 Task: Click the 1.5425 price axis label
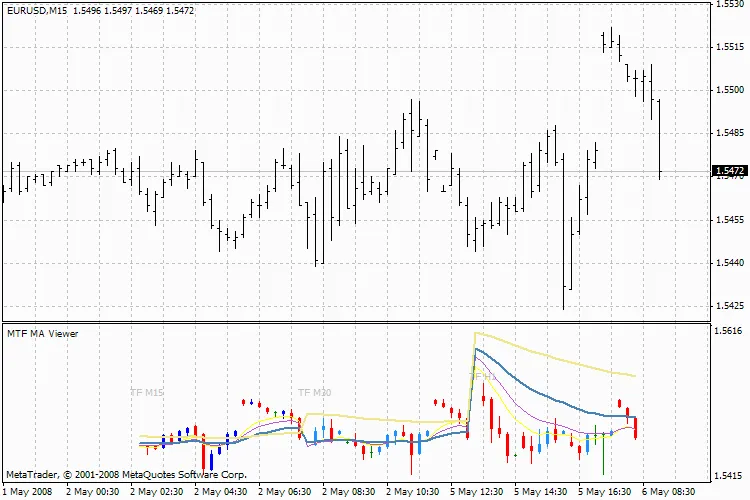pos(729,306)
